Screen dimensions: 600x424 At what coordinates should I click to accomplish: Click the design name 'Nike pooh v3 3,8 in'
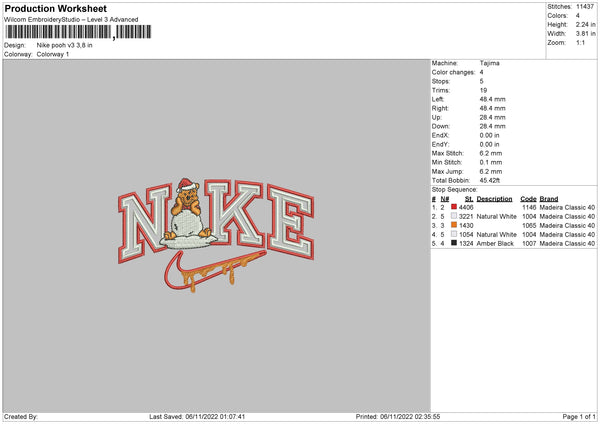64,45
